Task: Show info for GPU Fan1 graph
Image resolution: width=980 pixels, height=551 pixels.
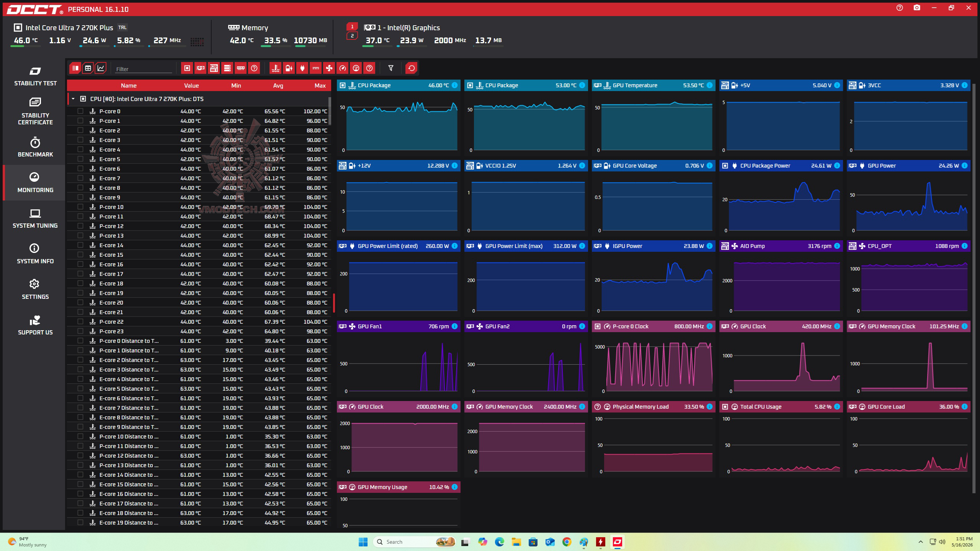Action: point(454,326)
